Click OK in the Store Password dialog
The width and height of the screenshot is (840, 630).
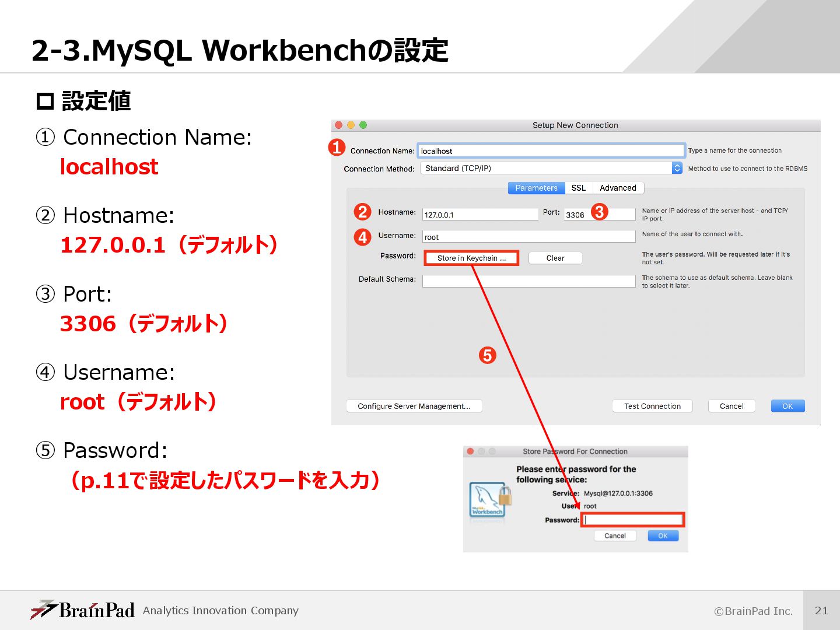tap(663, 535)
